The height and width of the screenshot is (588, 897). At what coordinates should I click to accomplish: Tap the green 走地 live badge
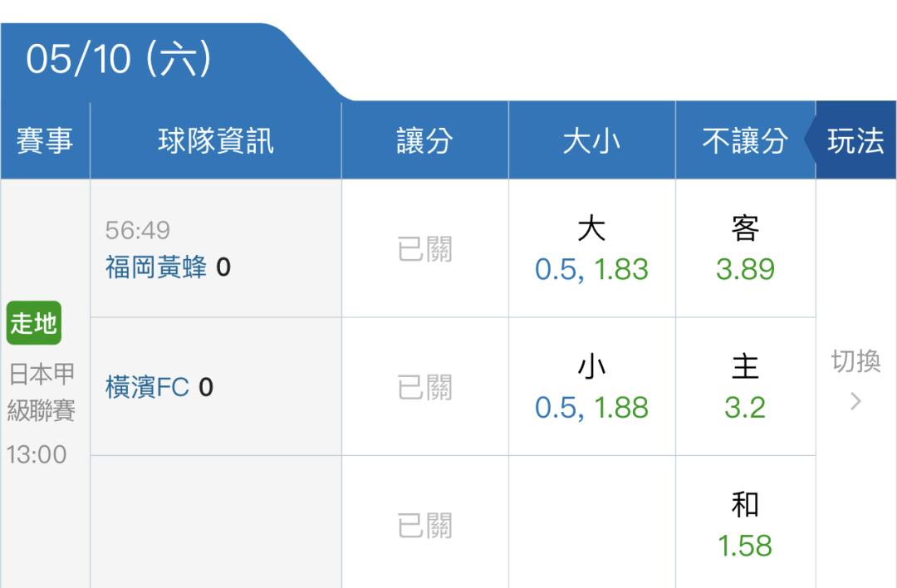click(34, 322)
